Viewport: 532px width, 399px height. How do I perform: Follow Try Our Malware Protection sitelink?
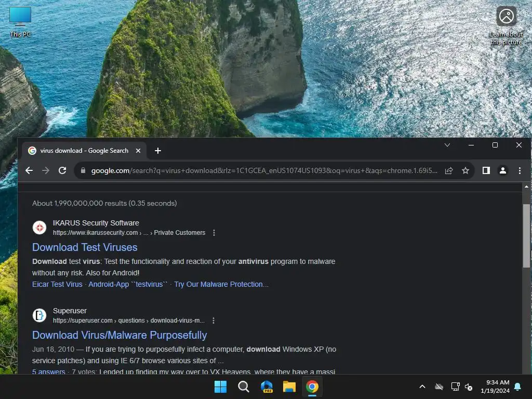tap(221, 284)
